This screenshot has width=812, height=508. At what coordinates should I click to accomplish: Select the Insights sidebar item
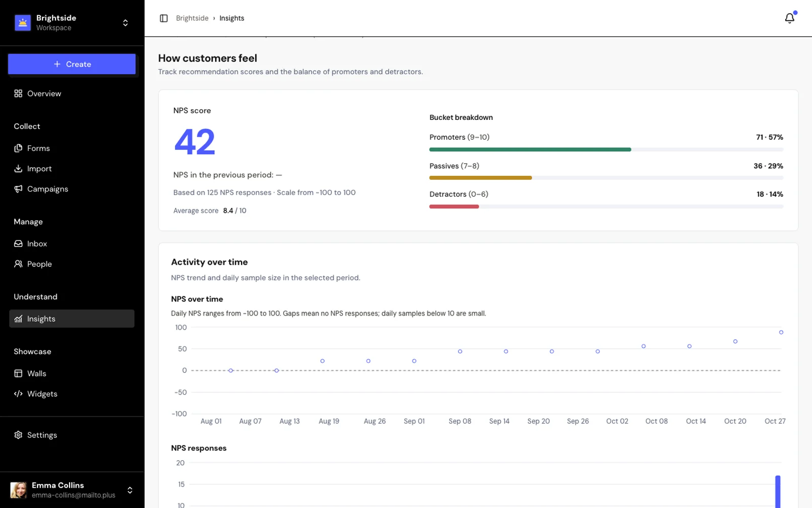[72, 319]
